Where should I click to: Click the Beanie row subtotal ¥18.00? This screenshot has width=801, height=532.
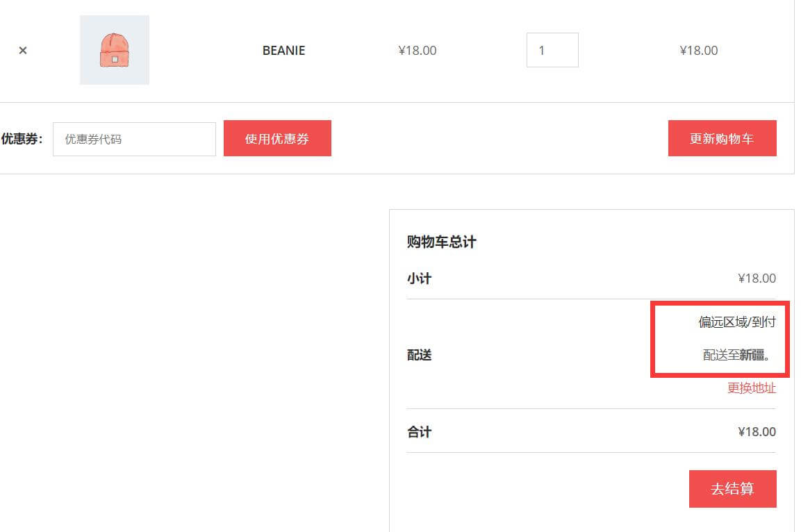698,50
